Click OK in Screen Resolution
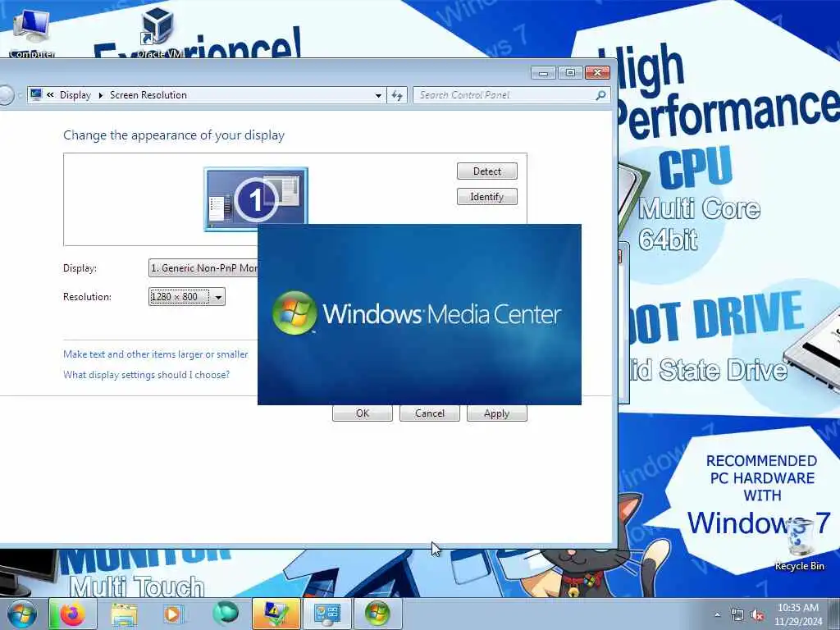The height and width of the screenshot is (630, 840). pyautogui.click(x=362, y=413)
